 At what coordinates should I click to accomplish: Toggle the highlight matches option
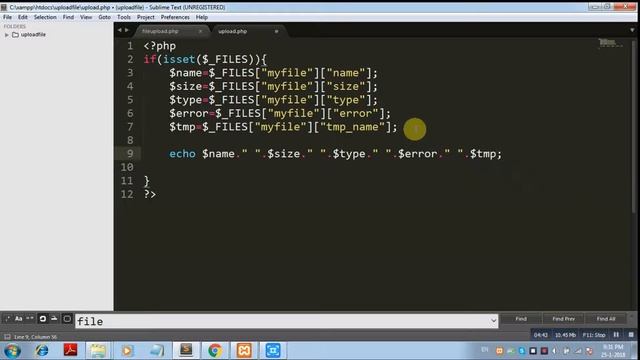[67, 319]
